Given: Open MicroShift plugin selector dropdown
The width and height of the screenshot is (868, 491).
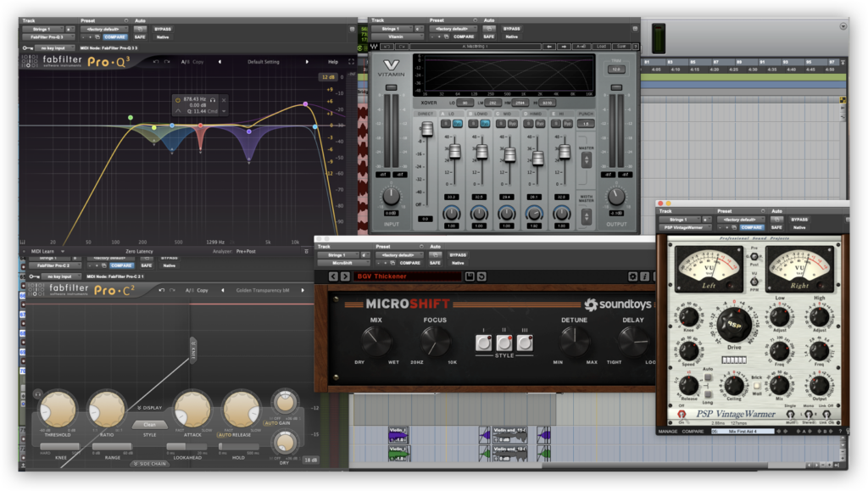Looking at the screenshot, I should (342, 264).
